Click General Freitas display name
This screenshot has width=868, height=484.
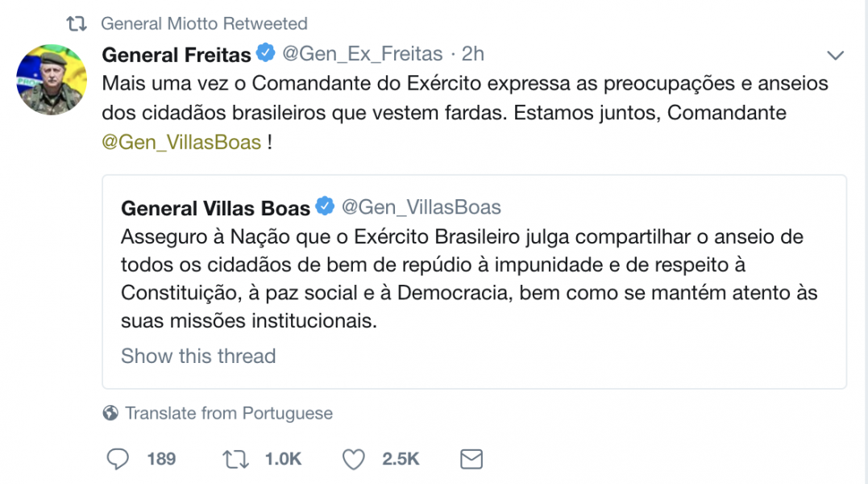pyautogui.click(x=177, y=55)
